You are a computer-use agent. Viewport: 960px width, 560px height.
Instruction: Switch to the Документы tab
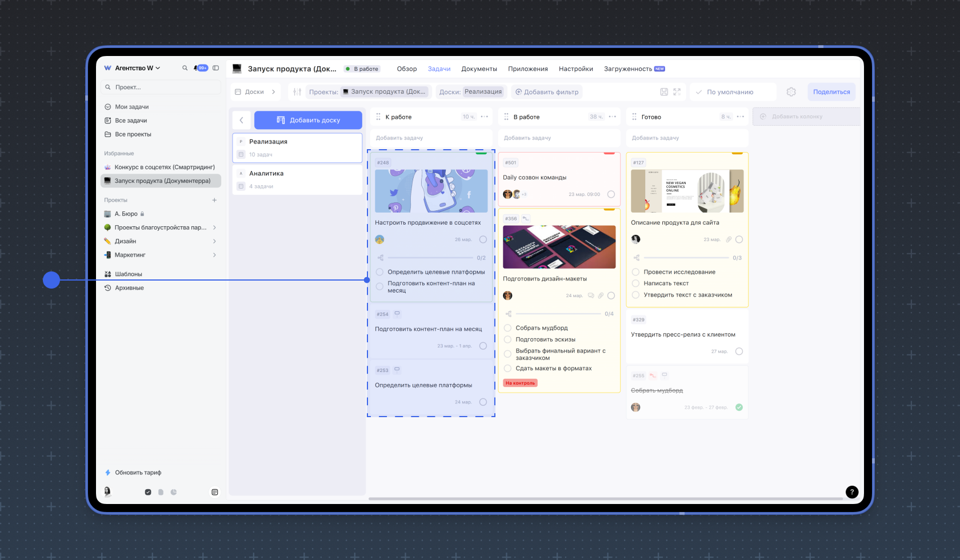[x=479, y=69]
